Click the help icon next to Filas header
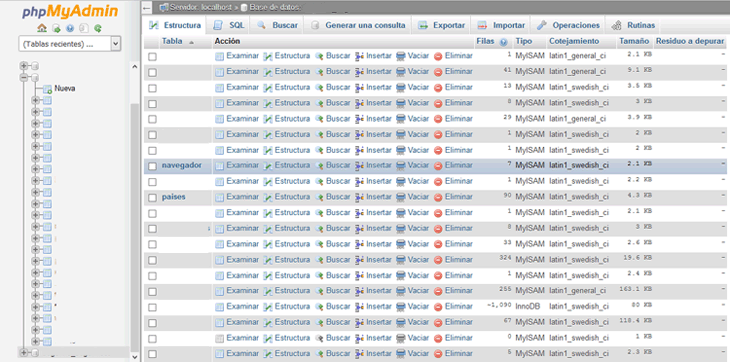 pyautogui.click(x=503, y=42)
